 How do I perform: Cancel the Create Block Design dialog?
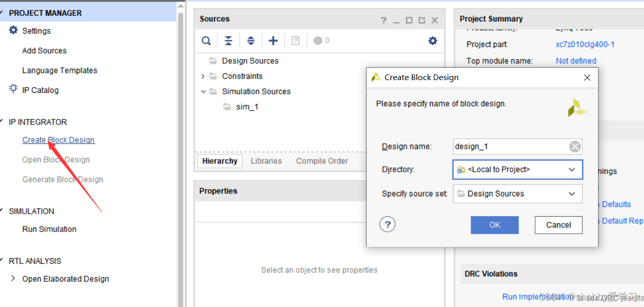[559, 225]
